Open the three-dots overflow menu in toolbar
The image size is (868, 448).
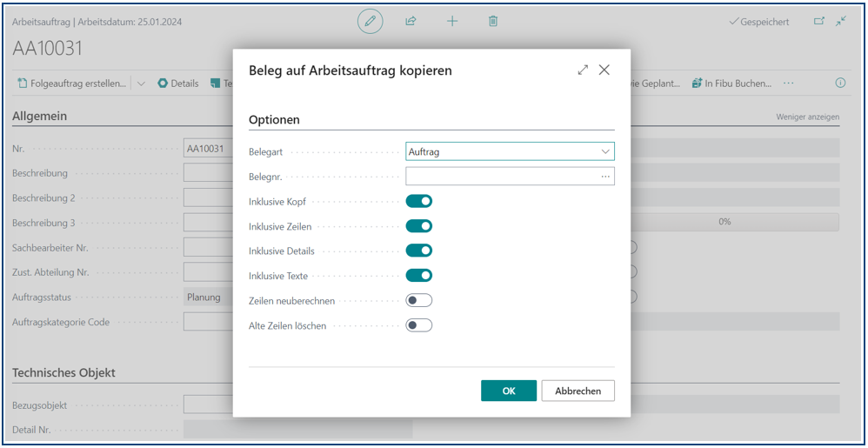789,84
